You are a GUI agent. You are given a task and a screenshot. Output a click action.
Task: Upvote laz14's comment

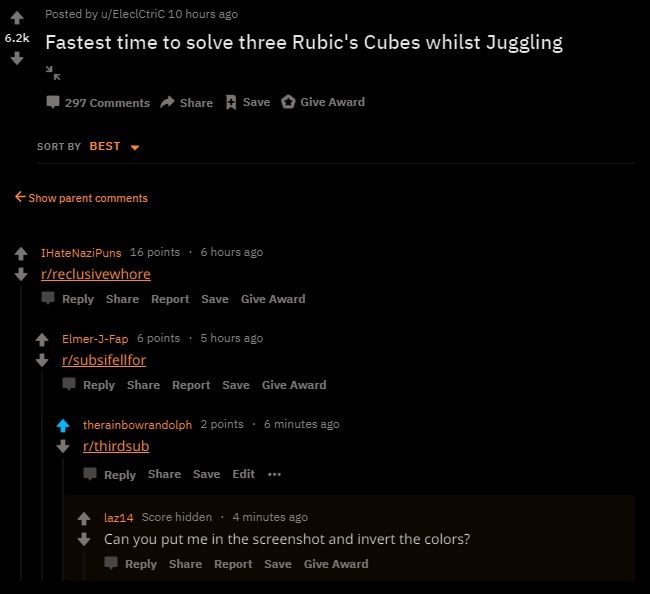click(84, 518)
